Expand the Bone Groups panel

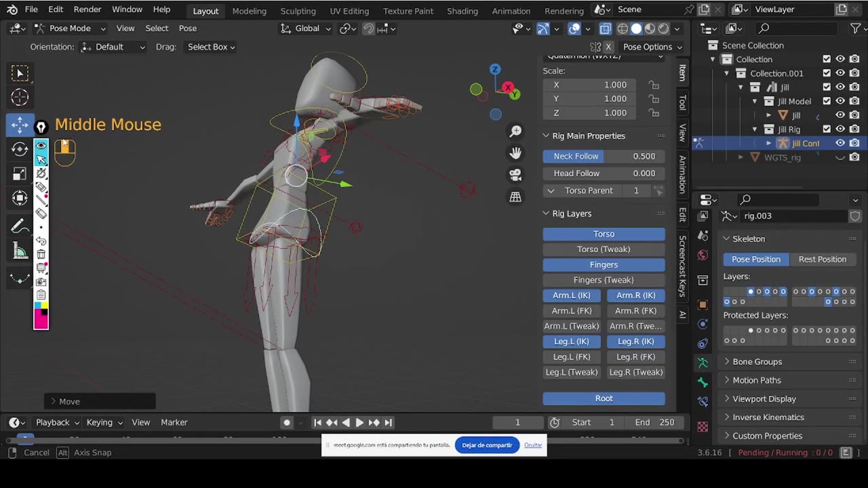click(757, 361)
